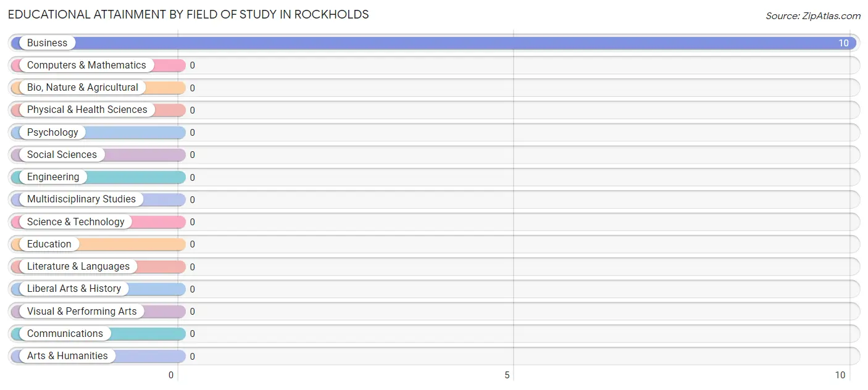Viewport: 868px width, 390px height.
Task: Click the Source: ZipAtlas.com credit
Action: point(813,16)
